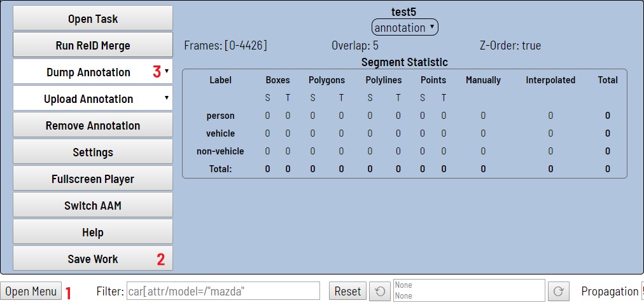Reset the annotation filter
Image resolution: width=644 pixels, height=305 pixels.
point(347,291)
